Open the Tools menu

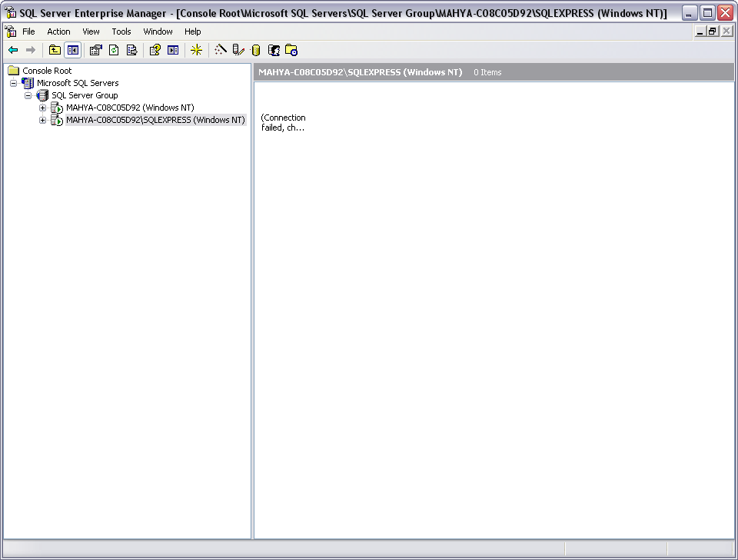click(x=121, y=31)
